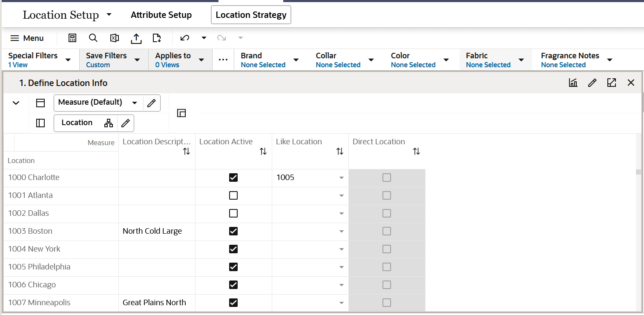Pop out the Define Location Info view
The image size is (644, 315).
pos(612,83)
